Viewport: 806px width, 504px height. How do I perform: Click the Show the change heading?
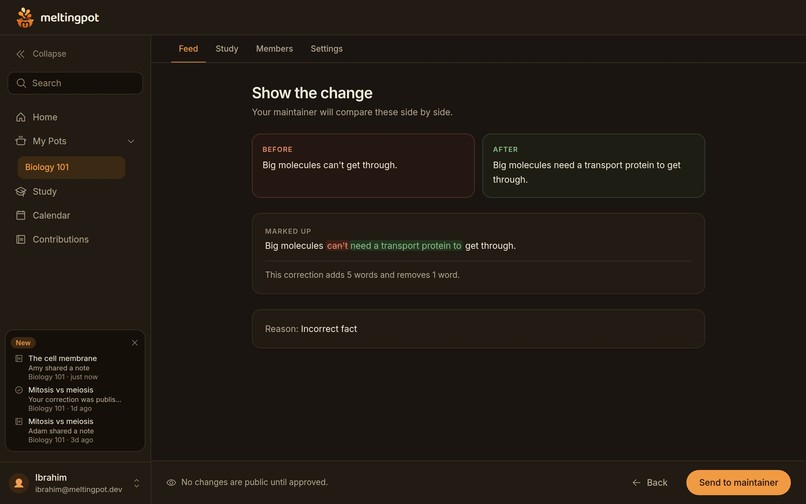312,93
